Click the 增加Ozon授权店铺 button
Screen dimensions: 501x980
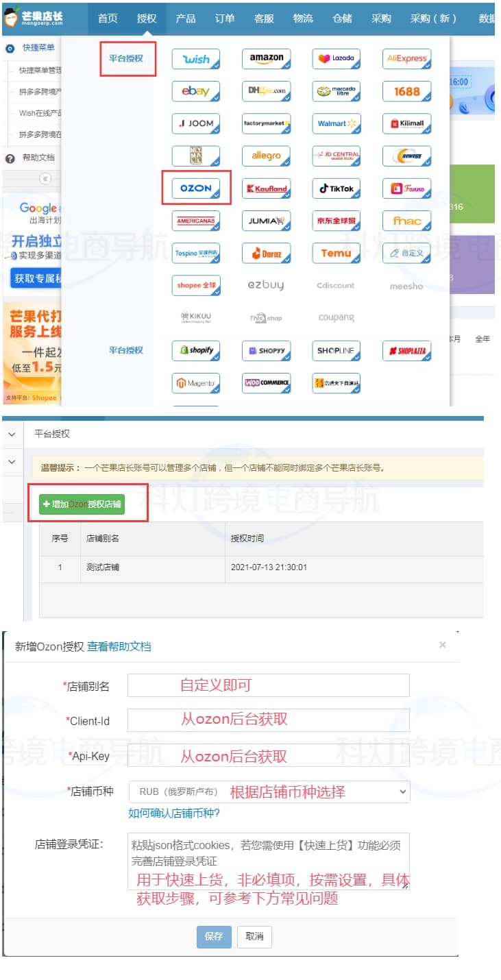pyautogui.click(x=82, y=504)
